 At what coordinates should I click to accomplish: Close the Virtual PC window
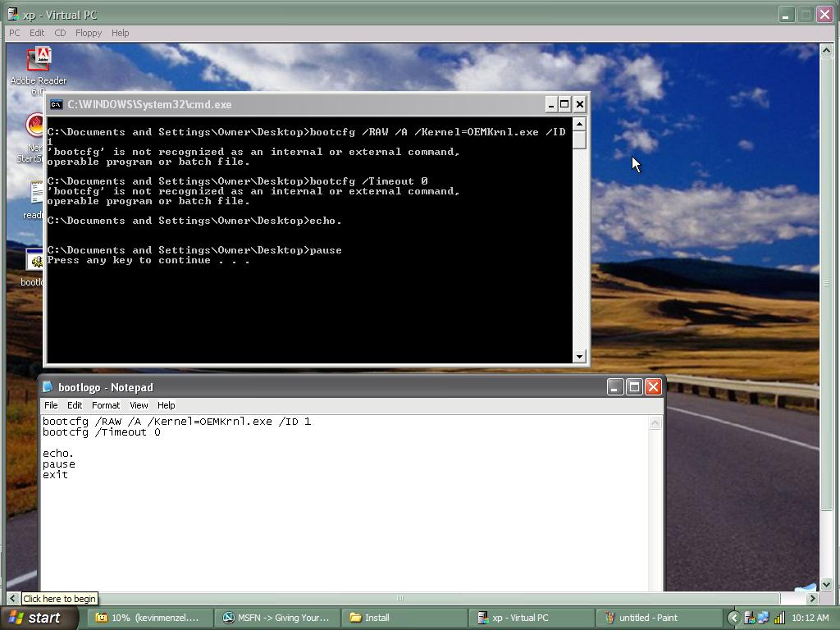click(824, 15)
